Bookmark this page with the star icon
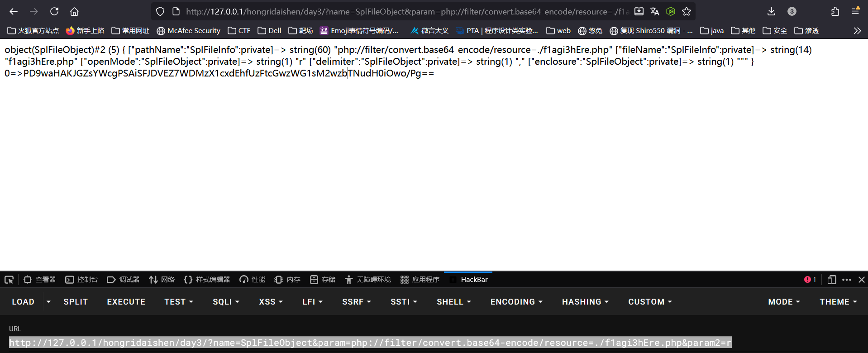The image size is (868, 353). tap(687, 11)
